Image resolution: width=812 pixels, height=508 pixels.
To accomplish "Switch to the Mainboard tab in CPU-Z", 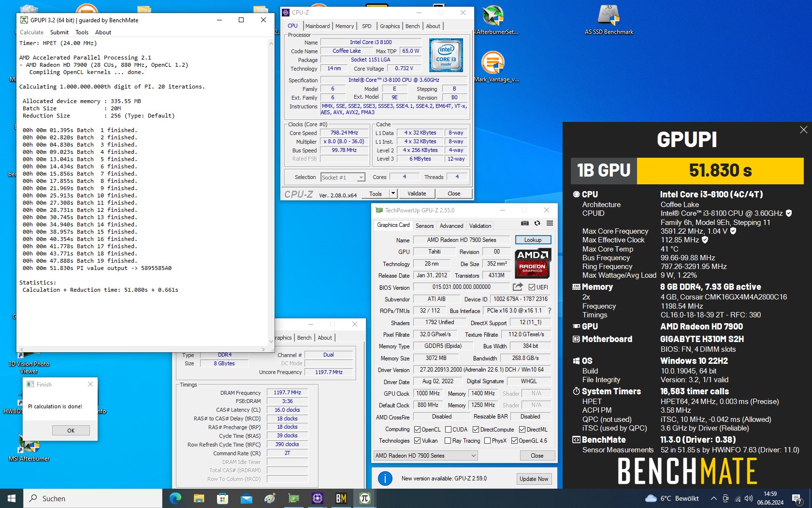I will 318,26.
